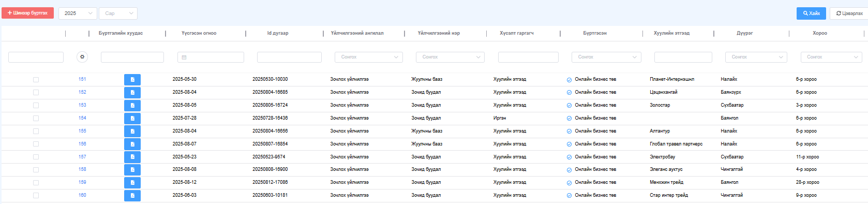This screenshot has height=204, width=868.
Task: Tick the checkbox for row 154
Action: coord(36,119)
